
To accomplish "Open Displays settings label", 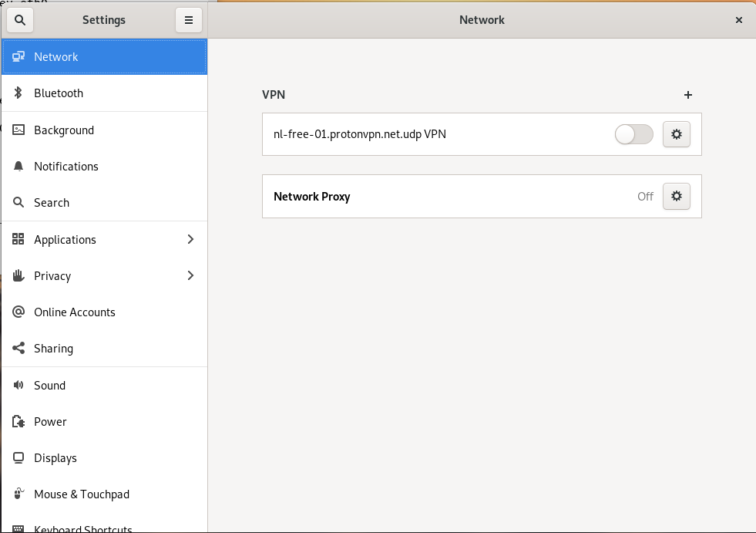I will (x=55, y=458).
